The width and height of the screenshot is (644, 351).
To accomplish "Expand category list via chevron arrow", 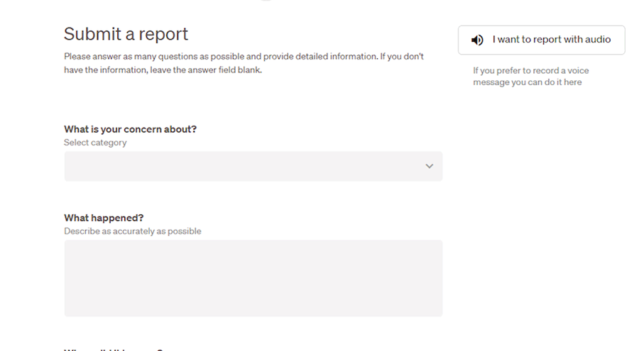I will (x=429, y=166).
